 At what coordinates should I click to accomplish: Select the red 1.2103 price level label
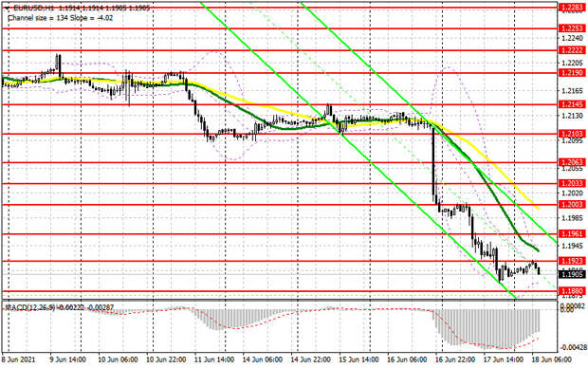(572, 134)
